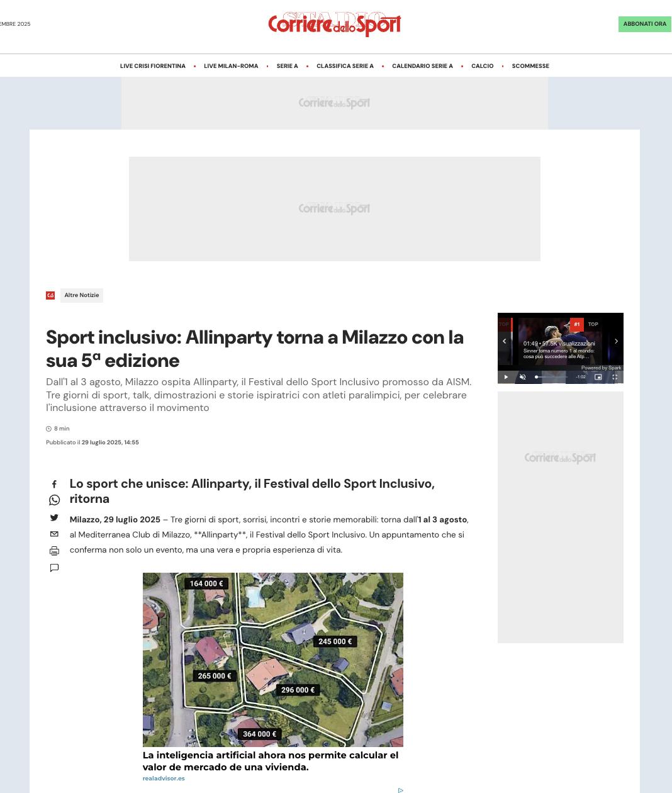Enable picture-in-picture on video
Image resolution: width=672 pixels, height=793 pixels.
[x=598, y=377]
